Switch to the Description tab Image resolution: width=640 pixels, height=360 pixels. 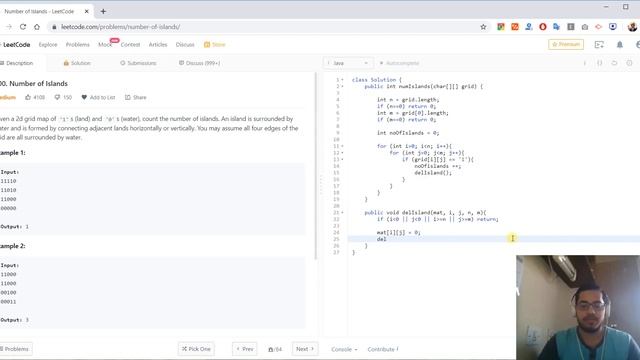coord(17,63)
